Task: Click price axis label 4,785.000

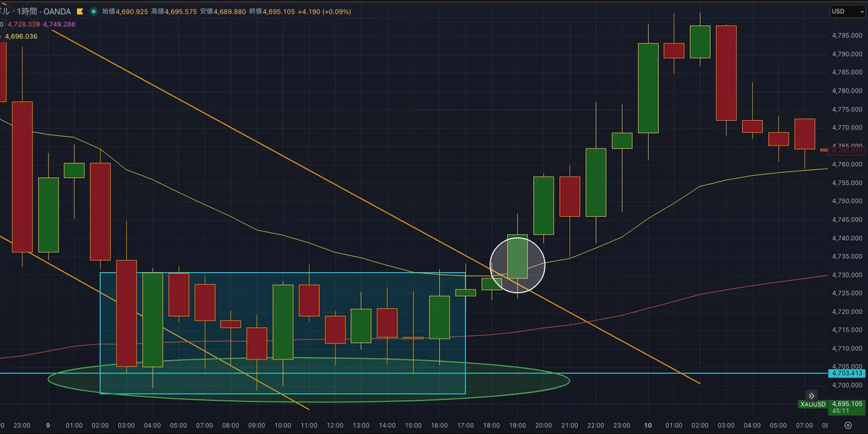Action: tap(846, 72)
